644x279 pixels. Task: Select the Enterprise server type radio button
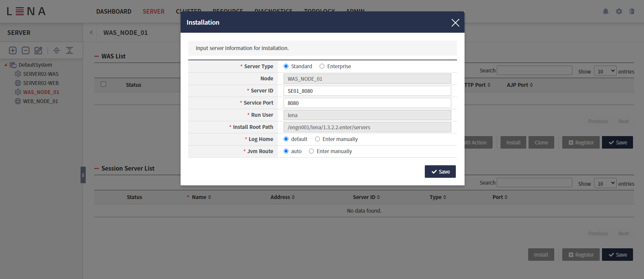(322, 66)
